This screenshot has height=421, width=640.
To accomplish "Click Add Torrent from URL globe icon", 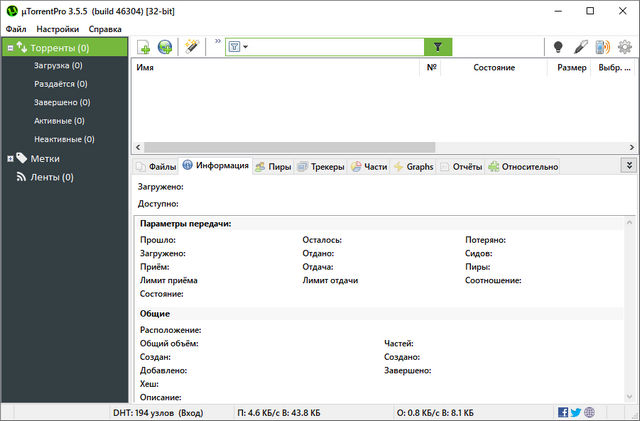I will 165,47.
